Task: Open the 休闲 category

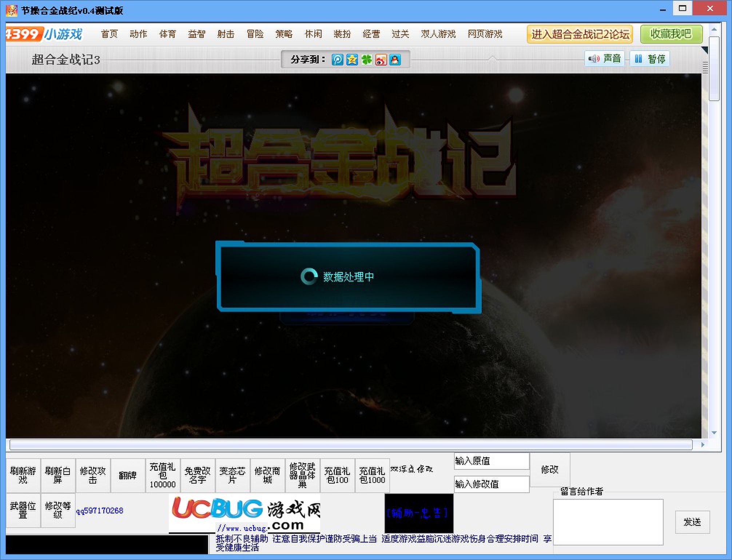Action: pyautogui.click(x=313, y=34)
